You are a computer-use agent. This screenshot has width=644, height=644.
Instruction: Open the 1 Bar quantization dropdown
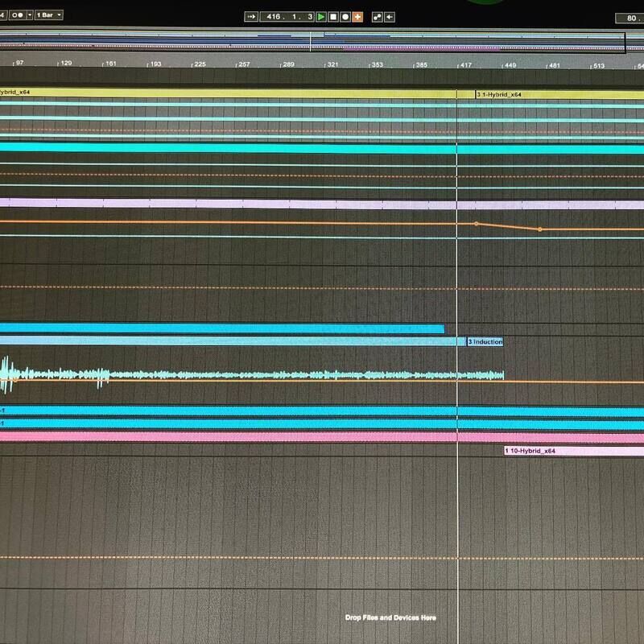click(50, 15)
